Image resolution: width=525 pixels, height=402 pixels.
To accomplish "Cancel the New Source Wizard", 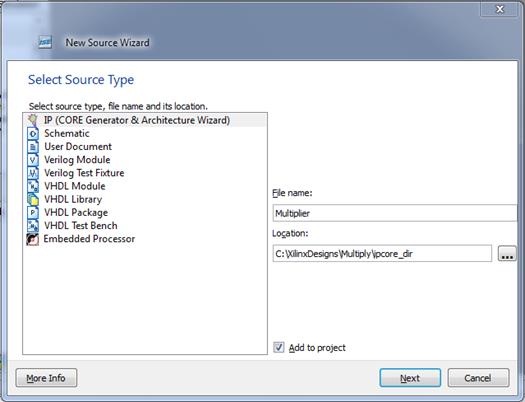I will [478, 378].
